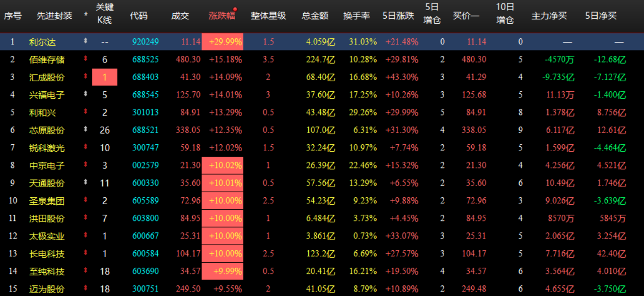Select stock name 锐科激光
The height and width of the screenshot is (296, 644).
pyautogui.click(x=47, y=148)
